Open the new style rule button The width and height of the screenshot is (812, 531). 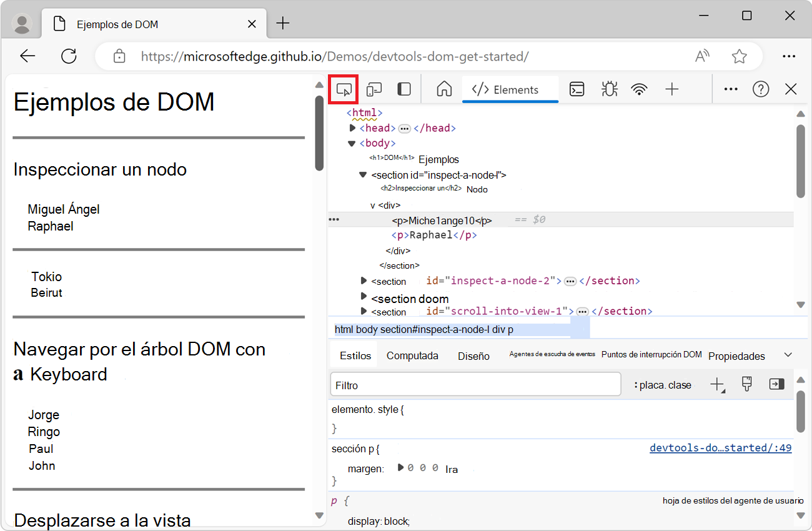(x=717, y=384)
